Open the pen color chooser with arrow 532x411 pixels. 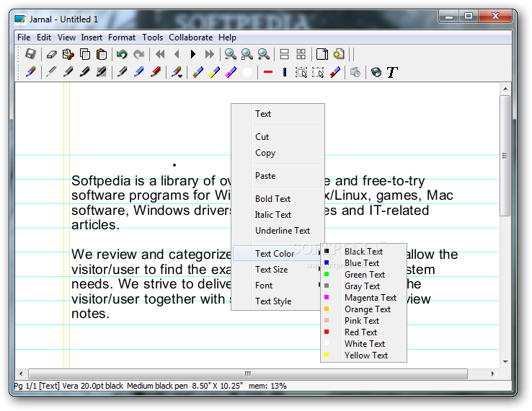pos(177,72)
